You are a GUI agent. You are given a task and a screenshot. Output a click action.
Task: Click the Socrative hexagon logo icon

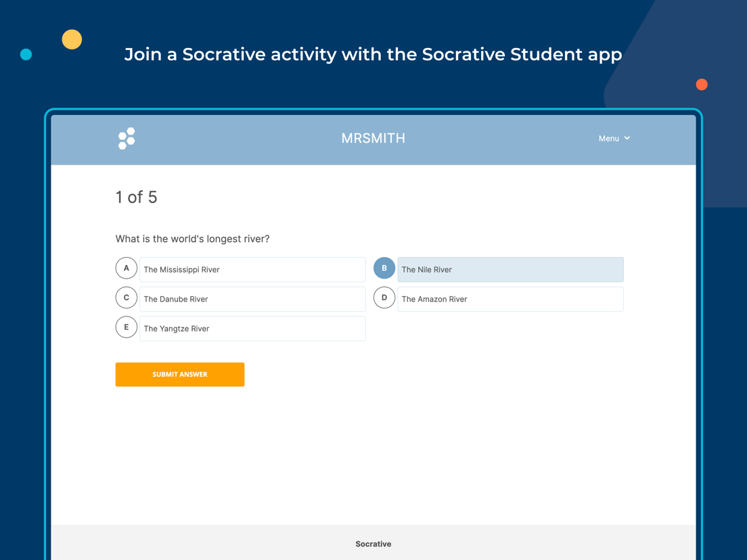[x=127, y=139]
